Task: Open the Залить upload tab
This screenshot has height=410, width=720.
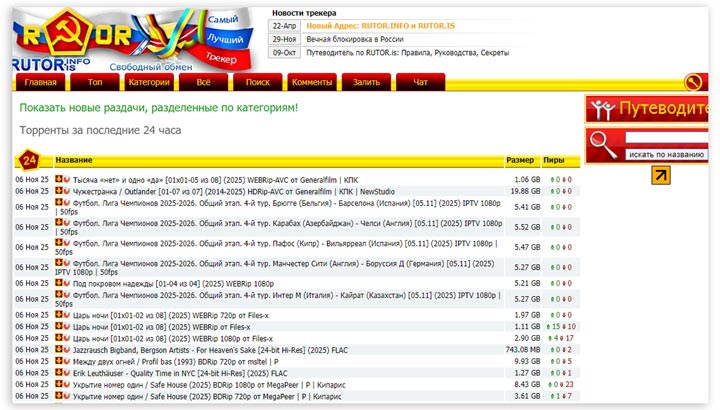Action: point(366,82)
